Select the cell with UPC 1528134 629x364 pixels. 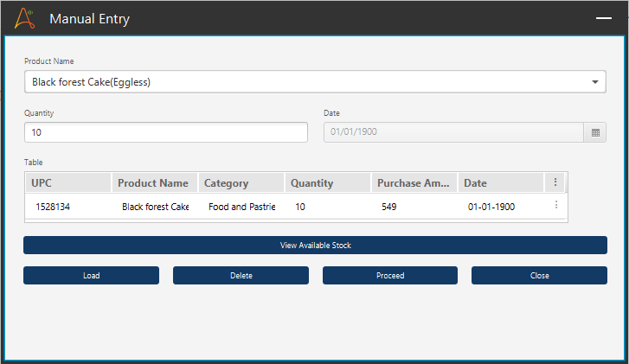[x=68, y=207]
